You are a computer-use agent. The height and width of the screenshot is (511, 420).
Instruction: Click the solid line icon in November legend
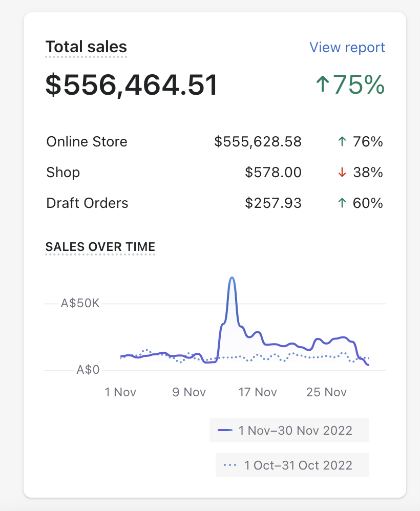tap(225, 430)
